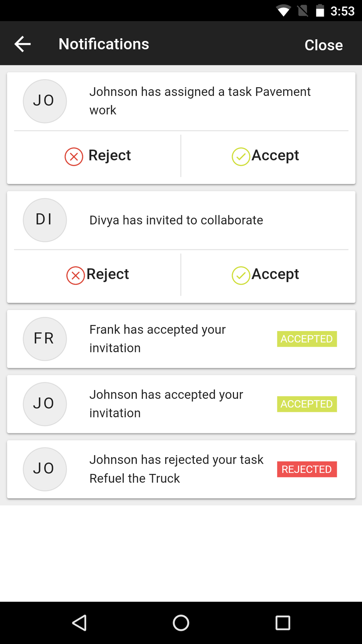The image size is (362, 644).
Task: Tap the FR avatar for Frank
Action: pos(45,339)
